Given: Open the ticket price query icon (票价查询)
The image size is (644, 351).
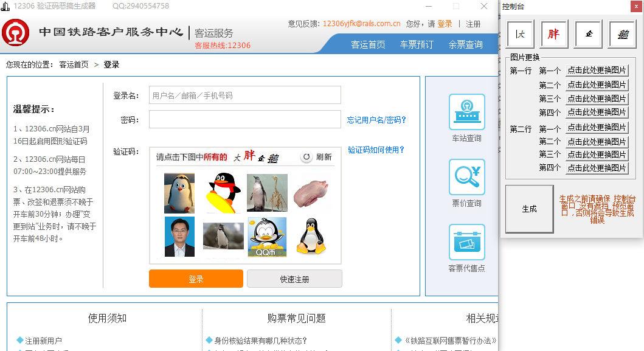Looking at the screenshot, I should click(466, 177).
